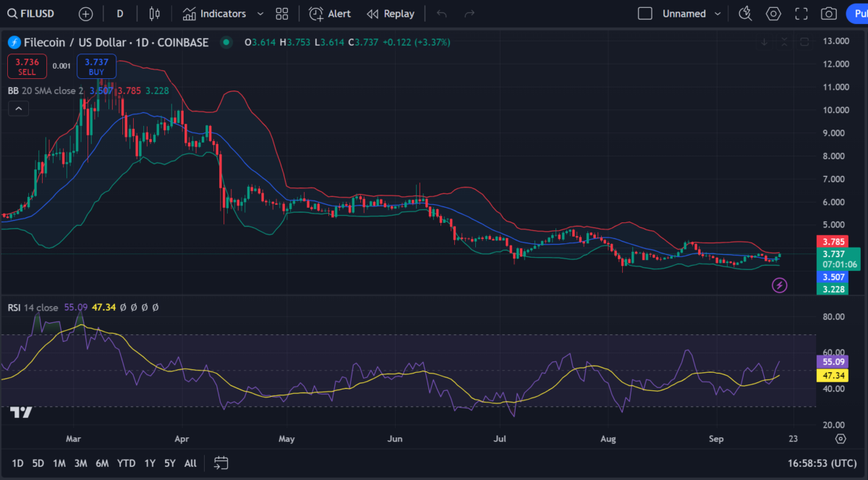Click the green market status dot
Screen dimensions: 868x480
coord(226,43)
